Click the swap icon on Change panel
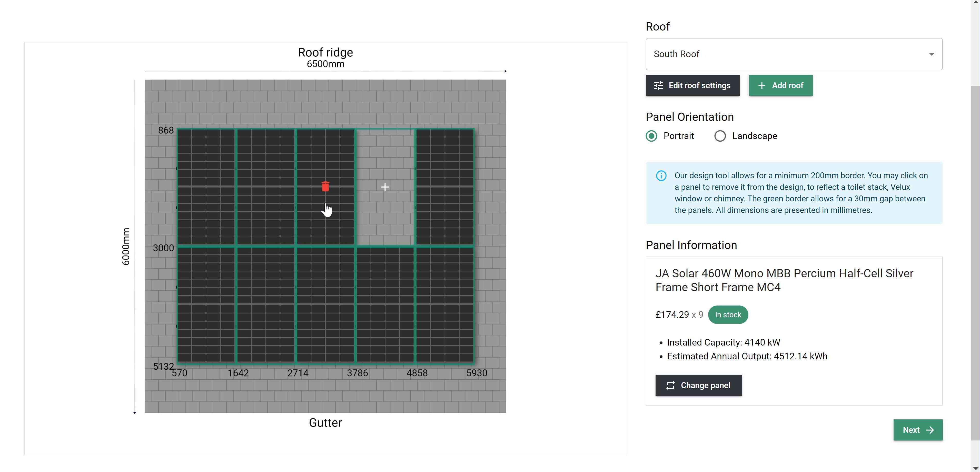980x472 pixels. pyautogui.click(x=670, y=385)
